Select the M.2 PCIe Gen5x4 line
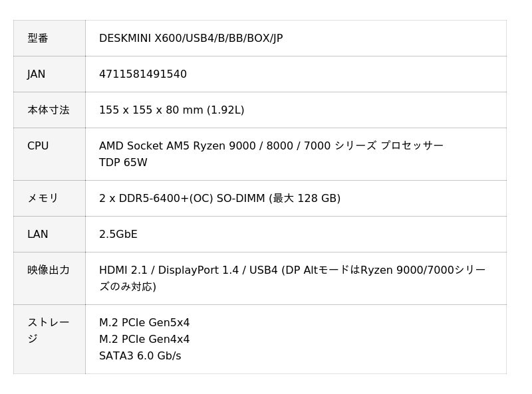 tap(144, 323)
